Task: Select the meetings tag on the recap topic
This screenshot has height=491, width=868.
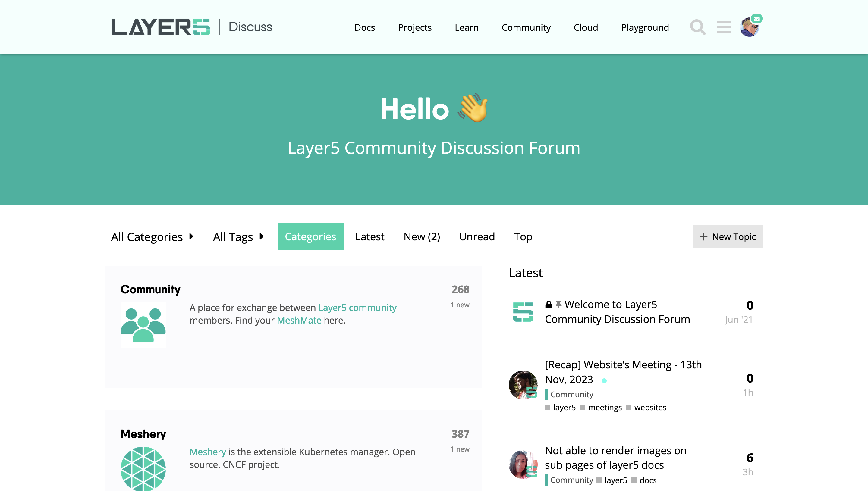Action: [x=604, y=407]
